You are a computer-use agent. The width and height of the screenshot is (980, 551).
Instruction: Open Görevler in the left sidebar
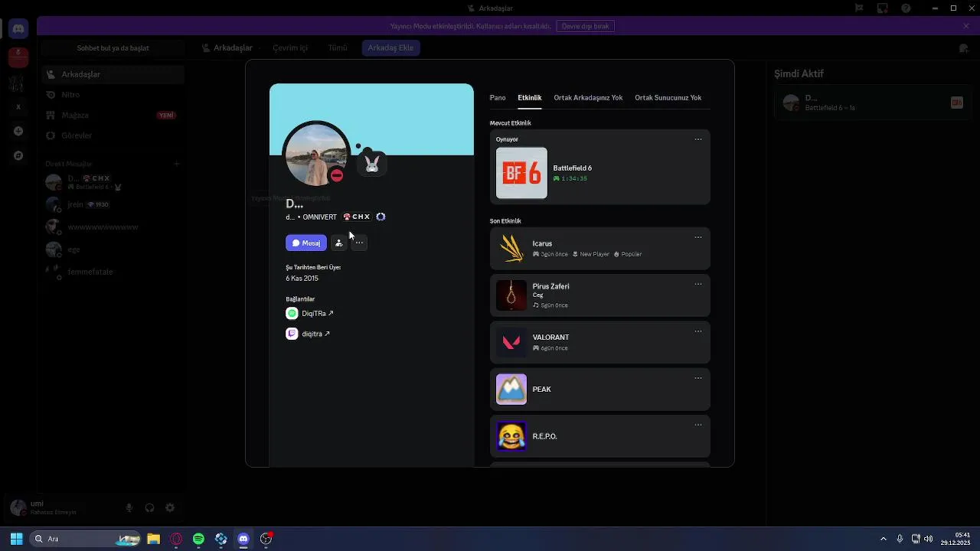pyautogui.click(x=113, y=135)
